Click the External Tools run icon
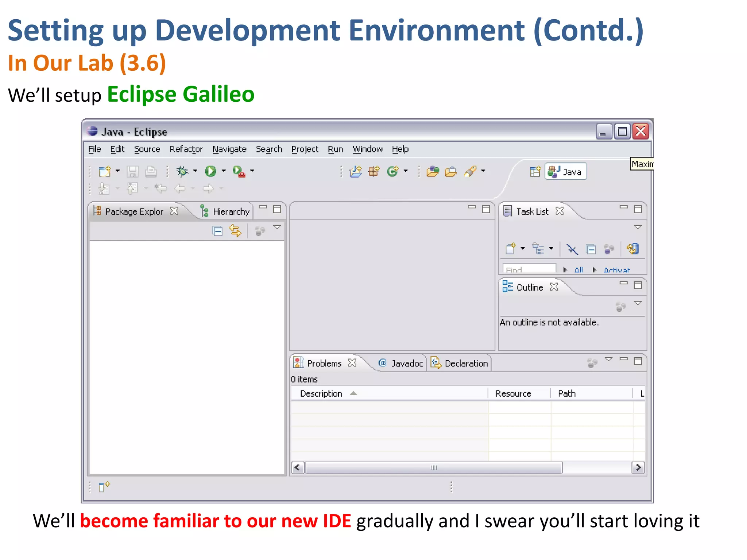The height and width of the screenshot is (560, 747). click(239, 171)
